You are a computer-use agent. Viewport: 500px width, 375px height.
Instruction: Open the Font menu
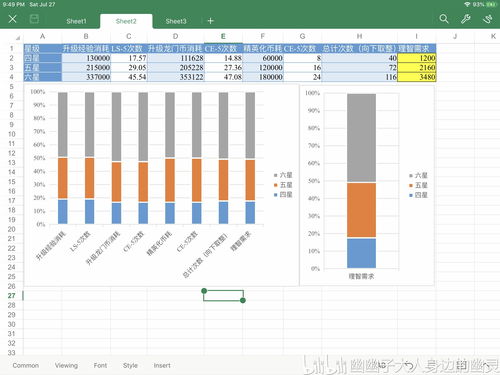pyautogui.click(x=100, y=365)
